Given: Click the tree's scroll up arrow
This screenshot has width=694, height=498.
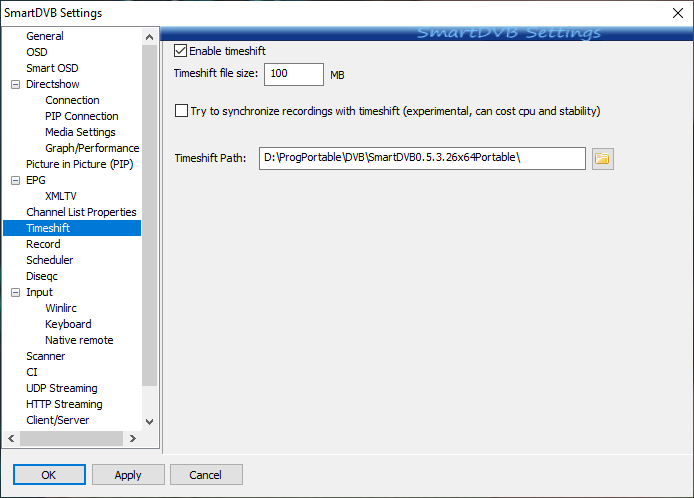Looking at the screenshot, I should 150,37.
